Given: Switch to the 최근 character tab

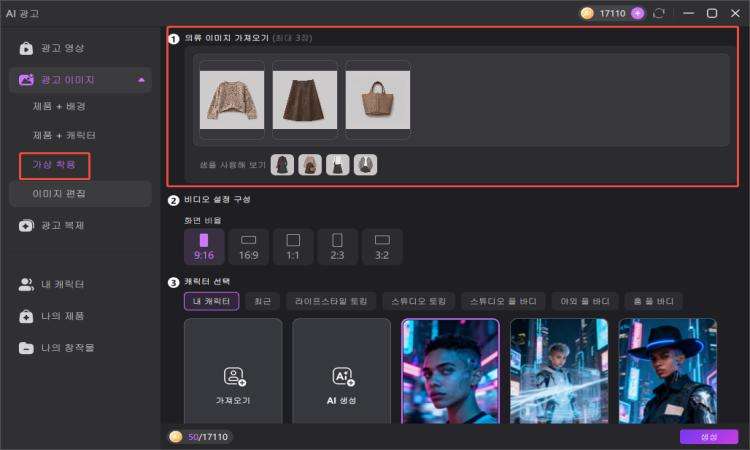Looking at the screenshot, I should pyautogui.click(x=262, y=301).
